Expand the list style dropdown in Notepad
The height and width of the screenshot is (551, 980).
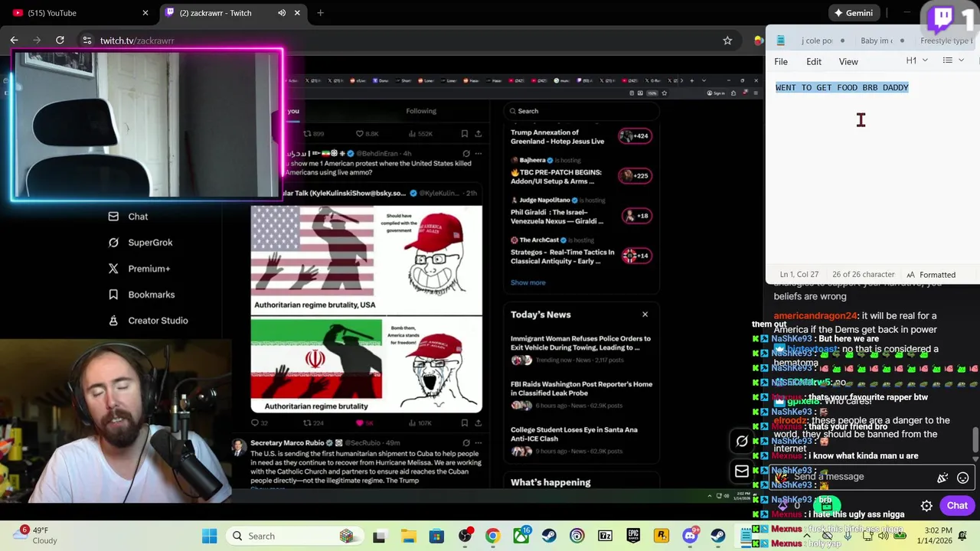click(953, 60)
